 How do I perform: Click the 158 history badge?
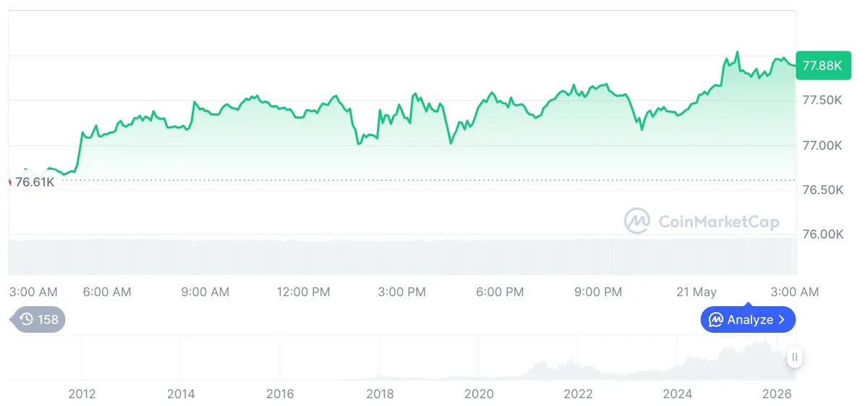[x=37, y=319]
